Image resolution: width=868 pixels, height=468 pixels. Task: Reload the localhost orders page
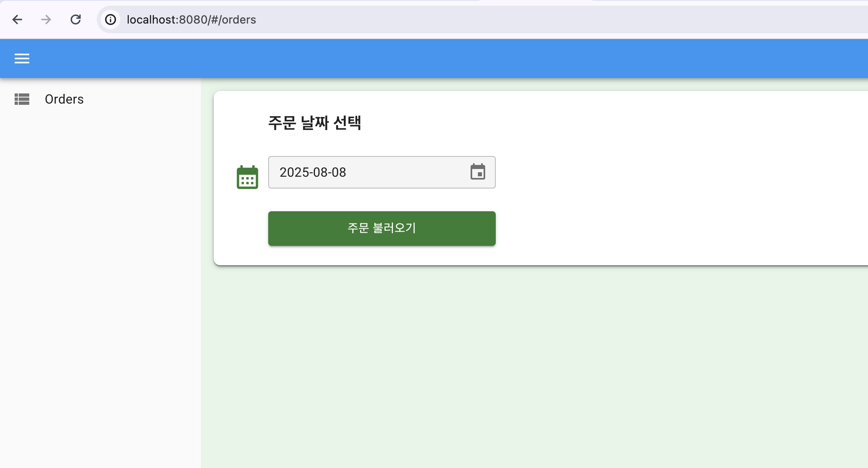(x=76, y=19)
